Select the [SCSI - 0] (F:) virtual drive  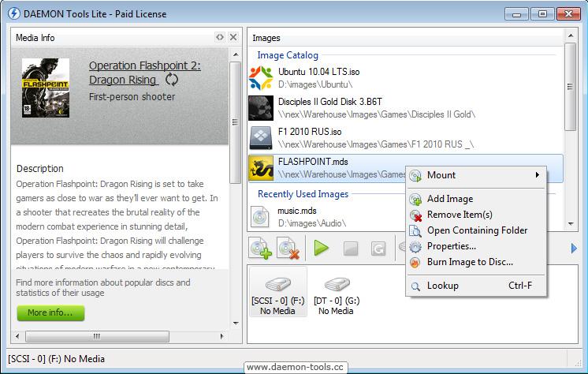[278, 292]
